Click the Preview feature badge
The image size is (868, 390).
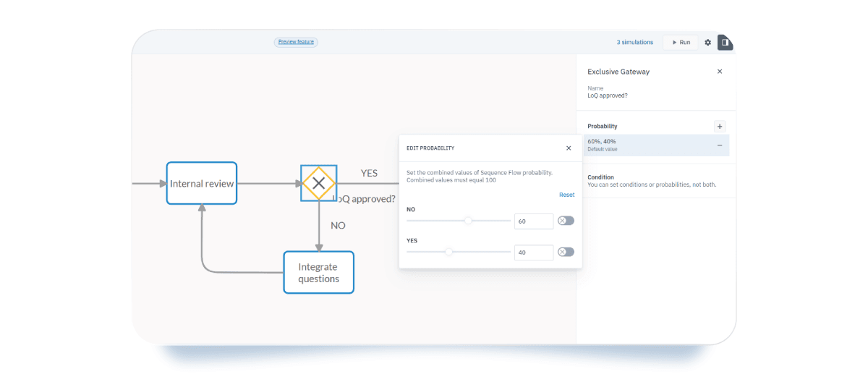pyautogui.click(x=296, y=42)
